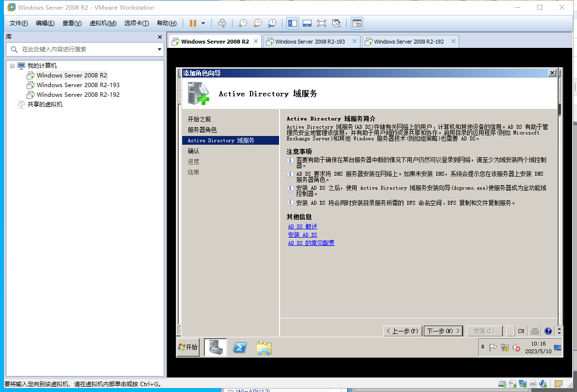The height and width of the screenshot is (392, 577).
Task: Click the blue help question mark icon
Action: point(548,331)
